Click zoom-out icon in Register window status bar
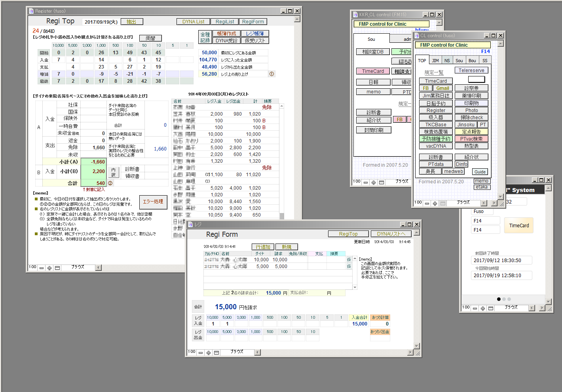Viewport: 562px width, 392px height. point(42,268)
